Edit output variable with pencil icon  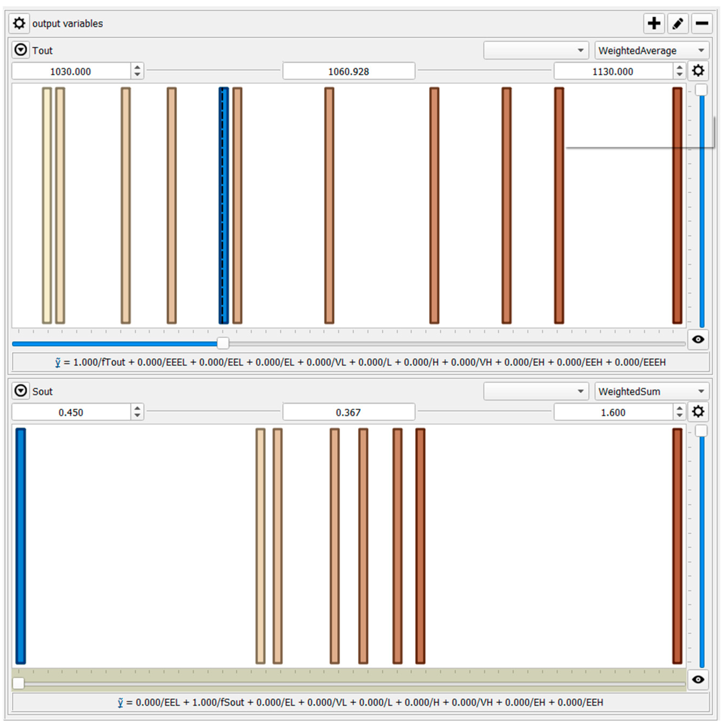point(678,23)
